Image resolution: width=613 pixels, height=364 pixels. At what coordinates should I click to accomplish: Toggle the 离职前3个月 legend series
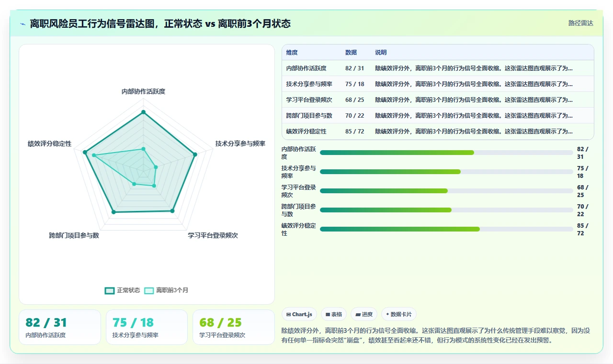(x=167, y=290)
